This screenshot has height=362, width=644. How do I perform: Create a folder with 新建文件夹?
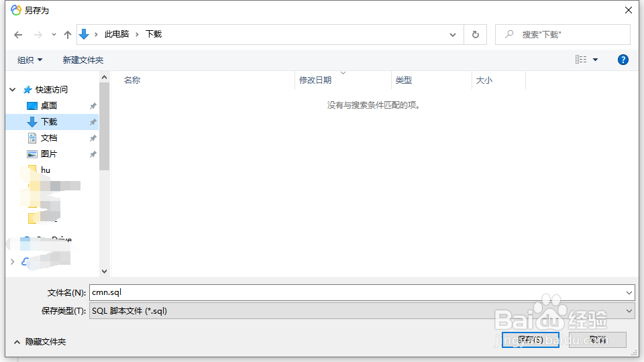pyautogui.click(x=83, y=60)
